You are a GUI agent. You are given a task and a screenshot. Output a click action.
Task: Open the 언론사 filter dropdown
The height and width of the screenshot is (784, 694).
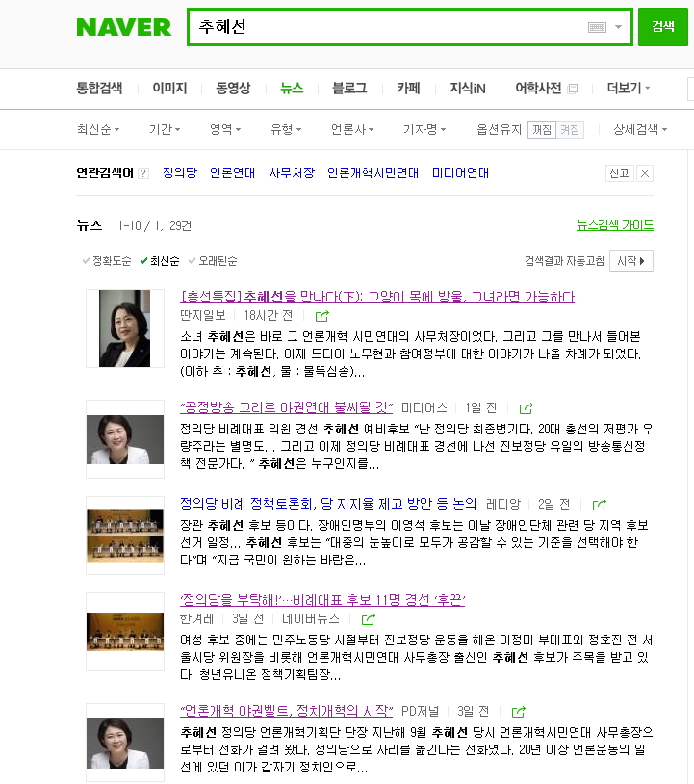click(352, 129)
